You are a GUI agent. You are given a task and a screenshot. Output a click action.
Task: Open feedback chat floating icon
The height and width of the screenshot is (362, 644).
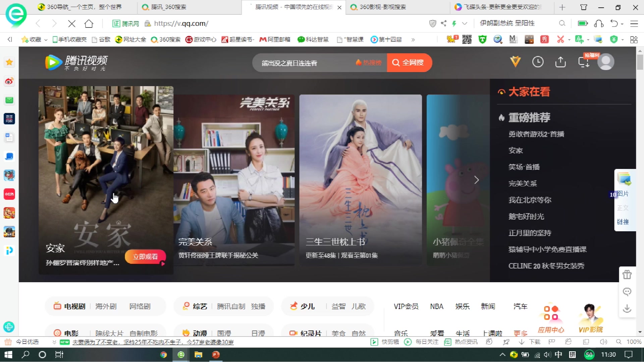[627, 292]
